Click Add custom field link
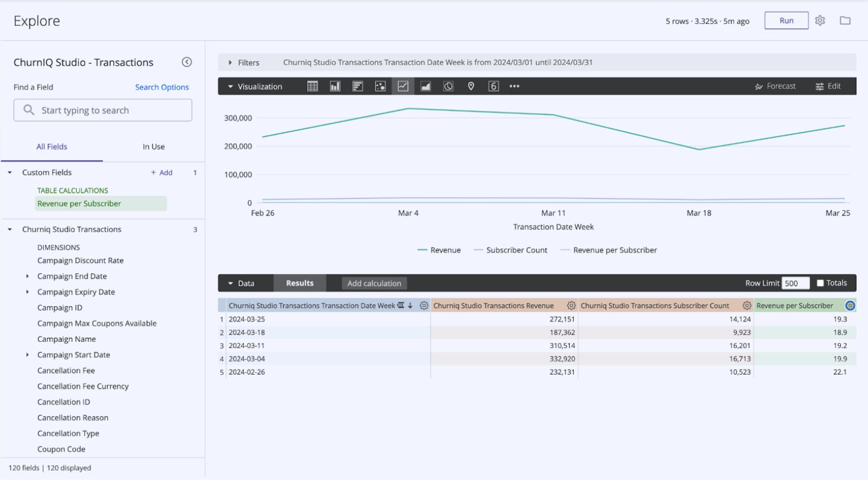868x481 pixels. (162, 172)
